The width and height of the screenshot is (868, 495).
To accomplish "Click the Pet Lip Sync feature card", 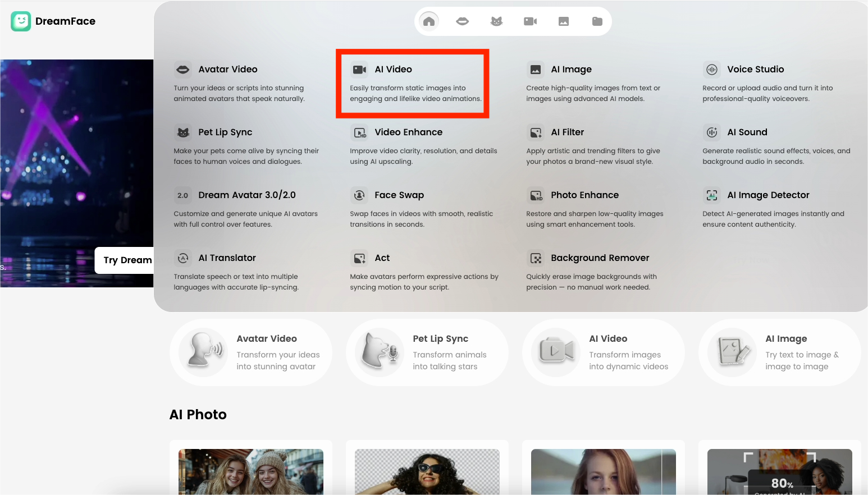I will [x=427, y=352].
